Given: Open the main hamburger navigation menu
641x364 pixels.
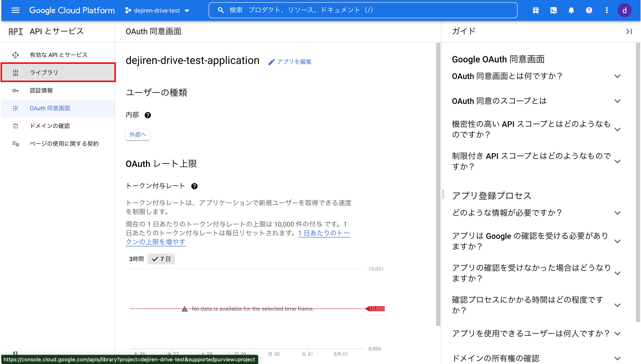Looking at the screenshot, I should (15, 10).
